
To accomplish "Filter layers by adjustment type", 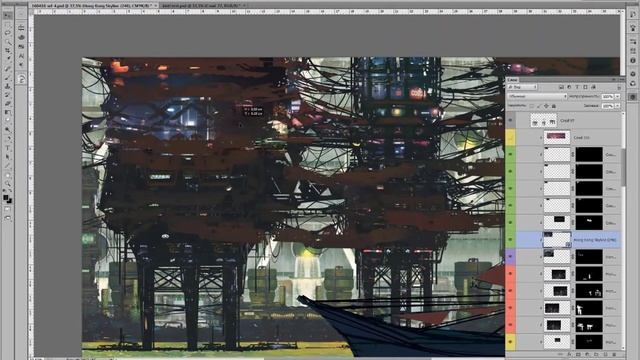I will pyautogui.click(x=569, y=87).
